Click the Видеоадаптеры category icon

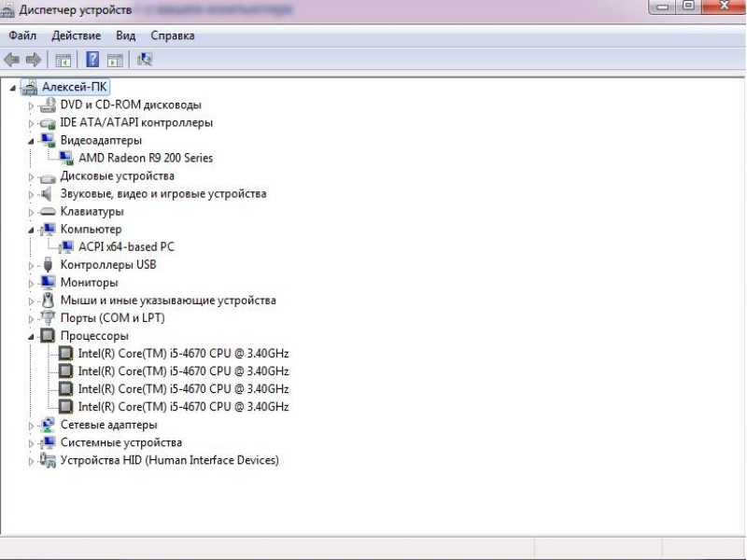click(48, 141)
